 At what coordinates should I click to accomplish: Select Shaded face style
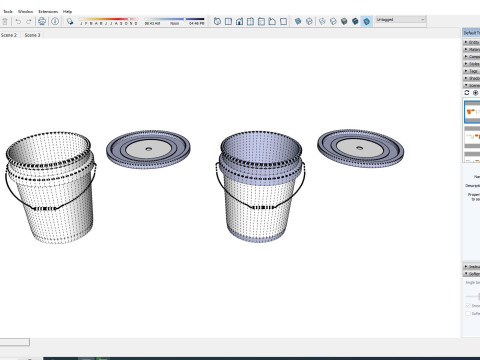(x=344, y=22)
